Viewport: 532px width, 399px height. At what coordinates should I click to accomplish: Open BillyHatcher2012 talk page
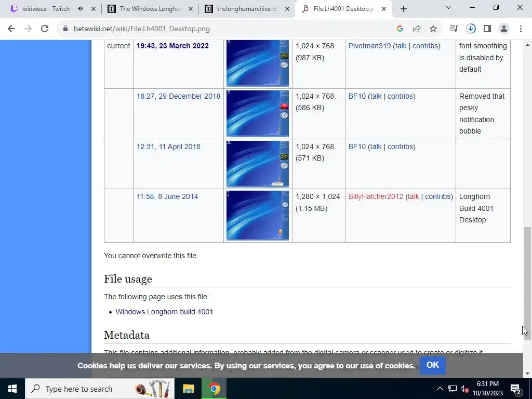pos(413,196)
